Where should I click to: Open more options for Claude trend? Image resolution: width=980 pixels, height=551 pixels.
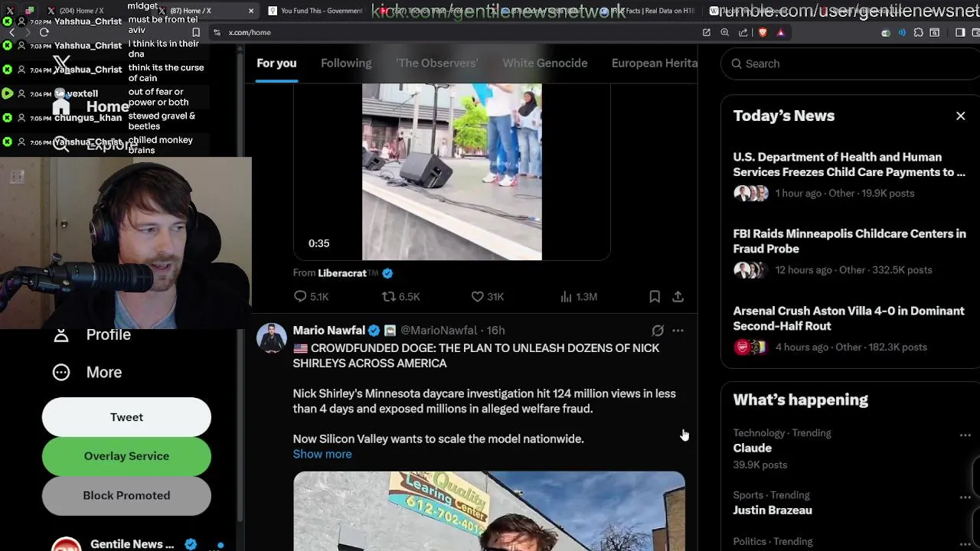point(965,435)
